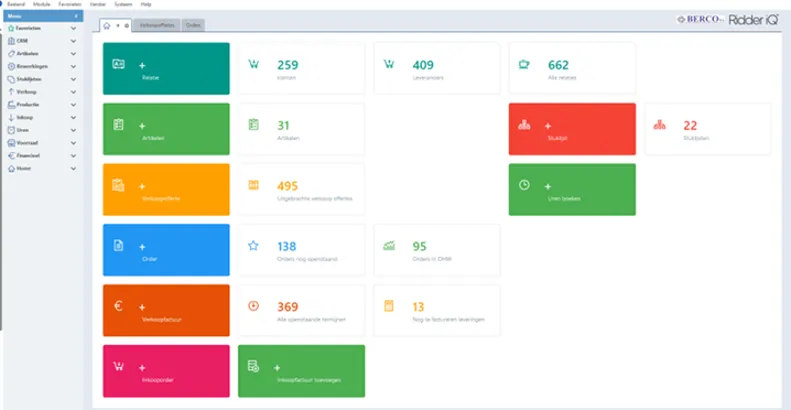
Task: Expand the Financieel sidebar section
Action: pyautogui.click(x=74, y=156)
